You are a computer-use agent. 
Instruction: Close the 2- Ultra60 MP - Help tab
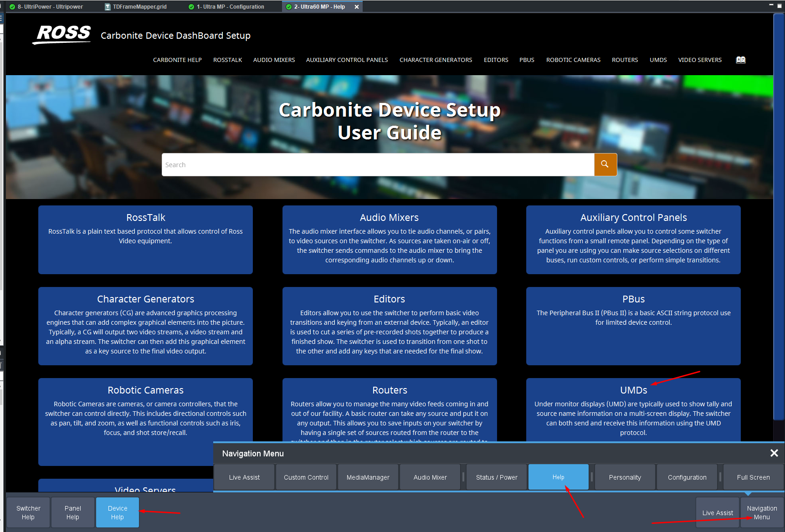(x=357, y=7)
